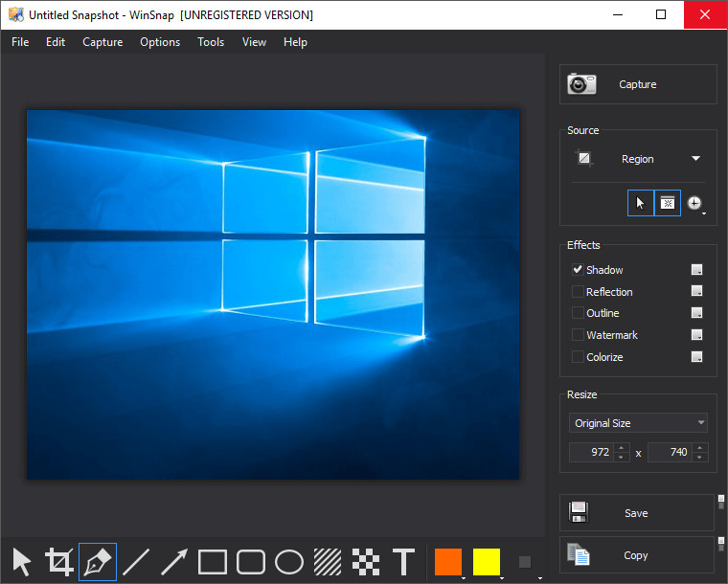This screenshot has height=584, width=728.
Task: Select the Pen drawing tool
Action: click(x=98, y=562)
